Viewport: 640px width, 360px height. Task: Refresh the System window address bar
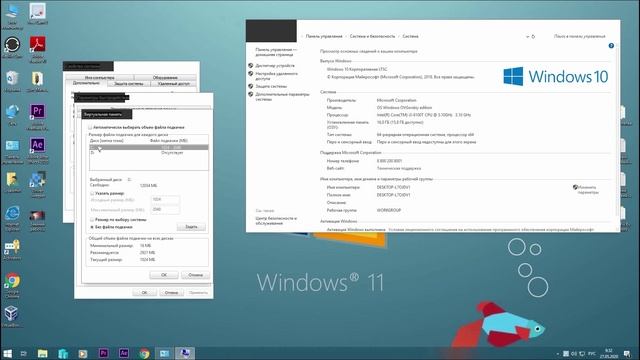coord(533,36)
